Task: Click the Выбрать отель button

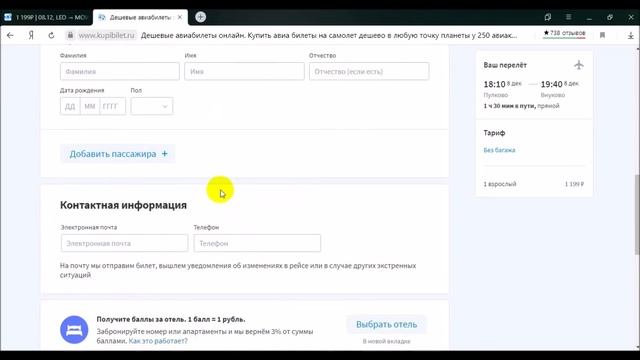Action: click(x=387, y=324)
